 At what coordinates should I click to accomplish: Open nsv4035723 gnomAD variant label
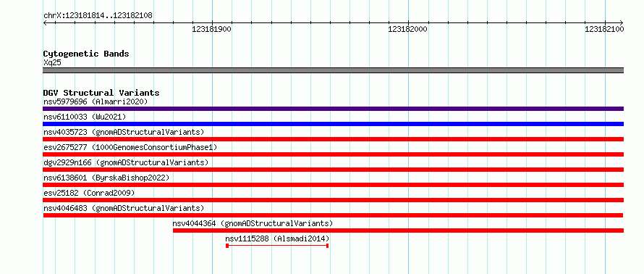124,132
